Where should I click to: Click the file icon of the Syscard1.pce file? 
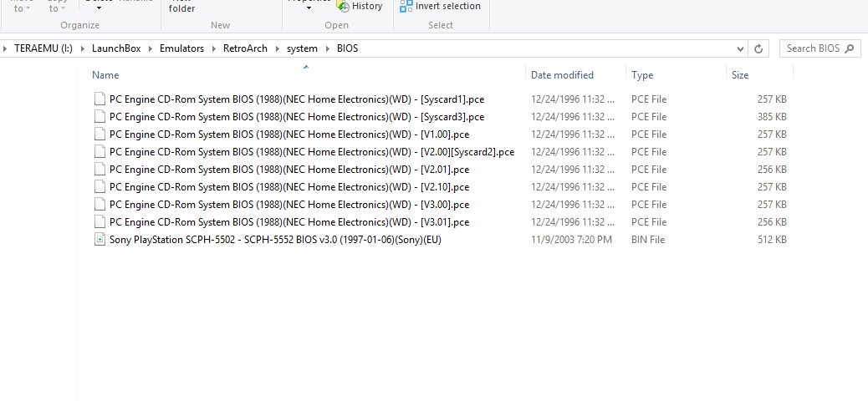click(100, 99)
